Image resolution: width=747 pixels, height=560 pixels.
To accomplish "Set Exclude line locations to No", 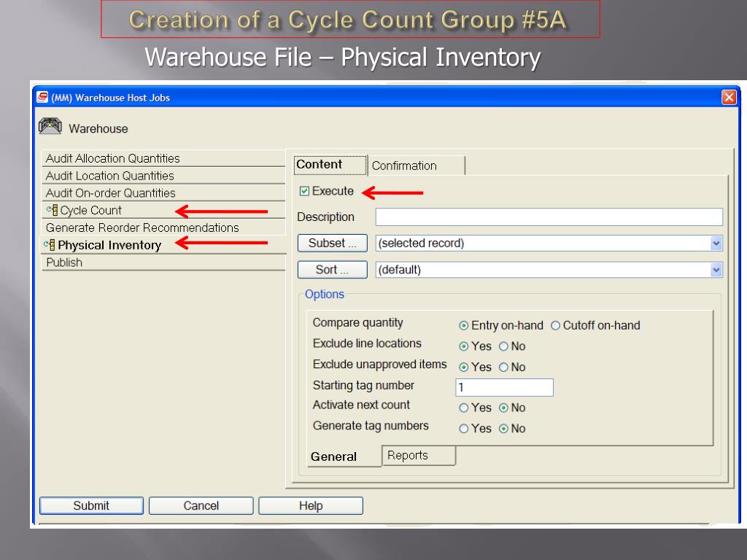I will coord(503,346).
